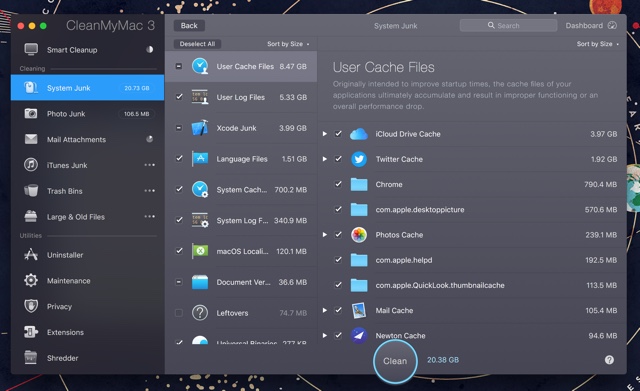Expand the Photos Cache row
This screenshot has width=640, height=391.
tap(324, 234)
